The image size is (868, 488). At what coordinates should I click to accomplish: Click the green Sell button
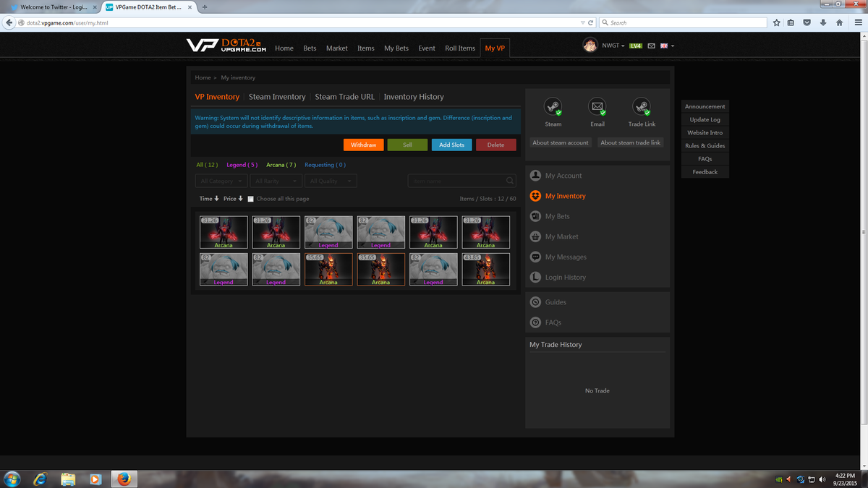tap(407, 145)
